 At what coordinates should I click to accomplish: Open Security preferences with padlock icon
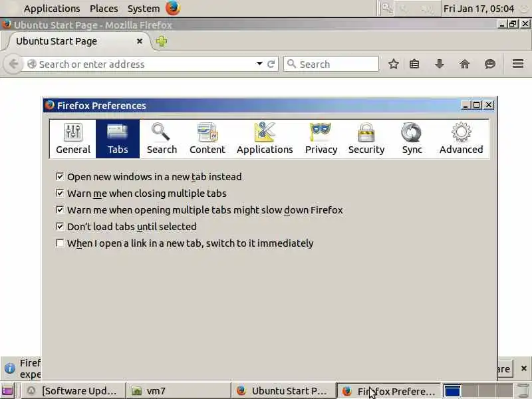366,139
